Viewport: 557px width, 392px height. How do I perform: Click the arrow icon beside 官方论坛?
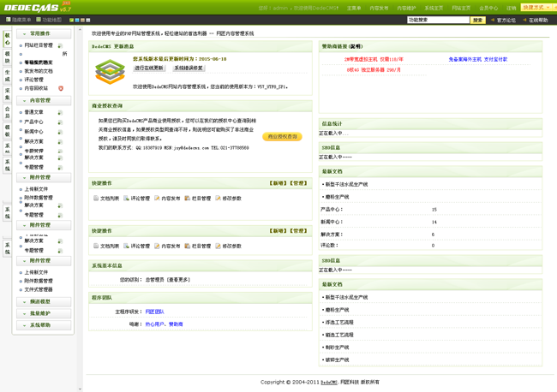click(493, 20)
